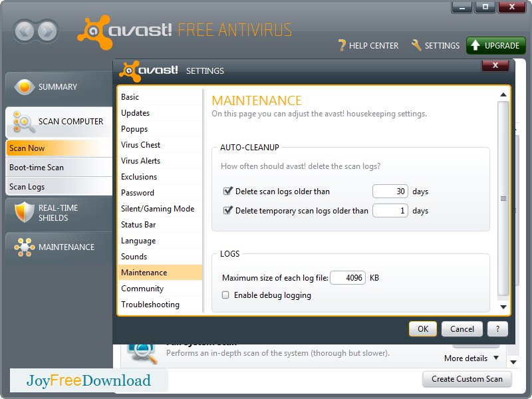This screenshot has height=399, width=532.
Task: Select Scan Logs sub-item
Action: [x=59, y=187]
